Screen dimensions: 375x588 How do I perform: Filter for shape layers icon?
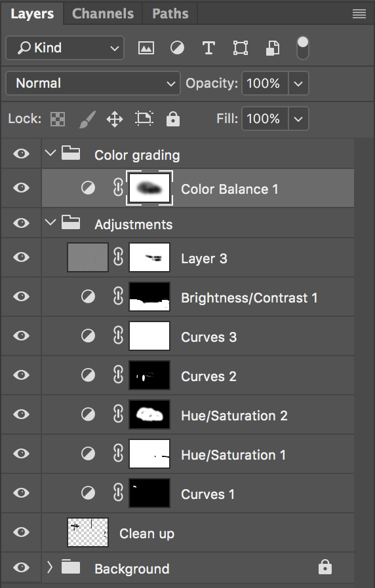coord(240,48)
